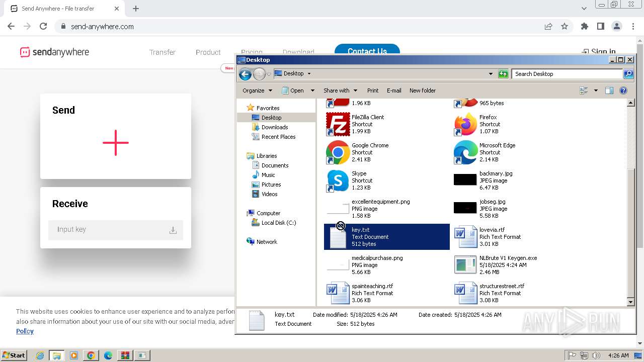The image size is (644, 362).
Task: Select the backmary.jpg thumbnail
Action: coord(465,179)
